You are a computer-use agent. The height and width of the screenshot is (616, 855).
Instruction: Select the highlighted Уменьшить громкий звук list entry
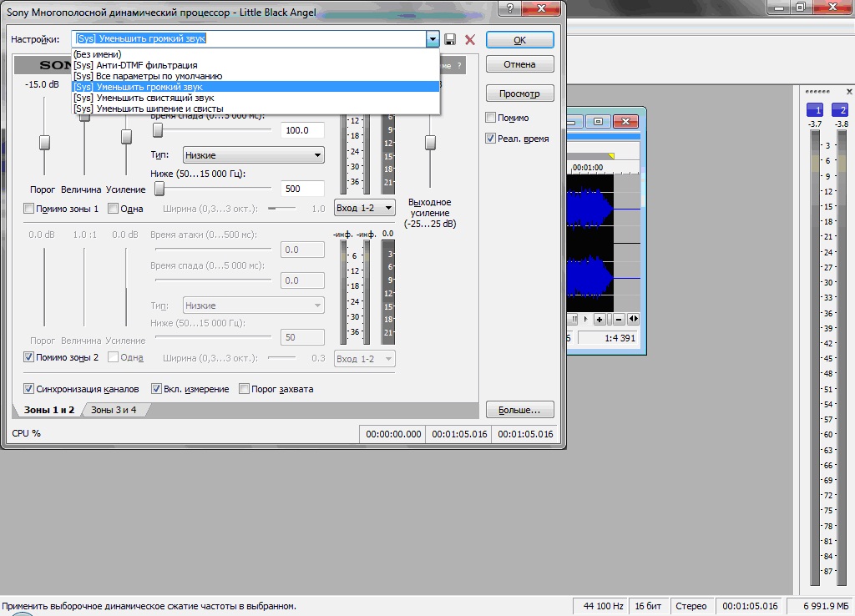[255, 87]
